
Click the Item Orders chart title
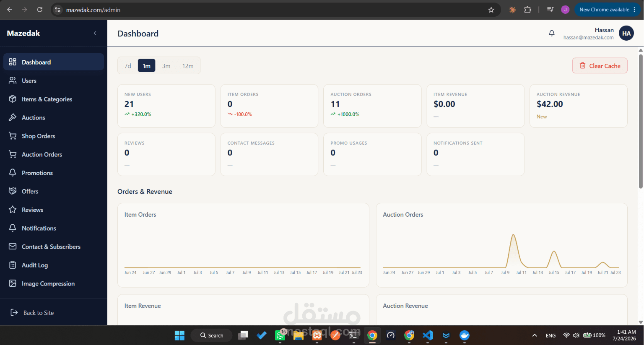point(140,214)
